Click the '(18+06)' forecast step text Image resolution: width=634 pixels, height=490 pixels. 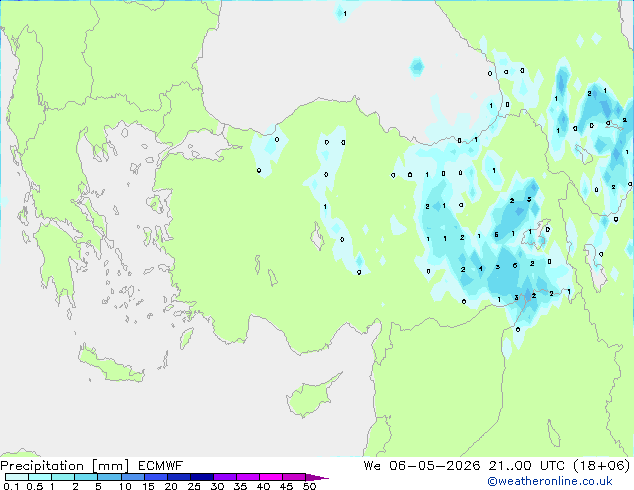(602, 466)
